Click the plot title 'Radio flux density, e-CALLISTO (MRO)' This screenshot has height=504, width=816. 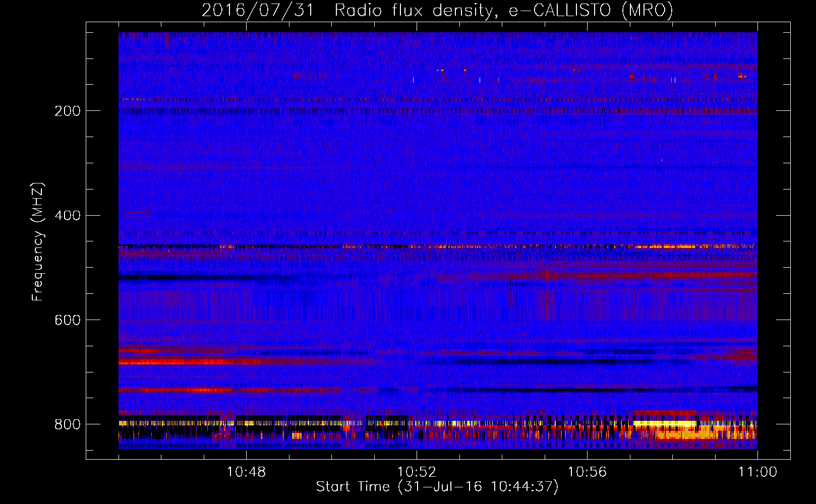pos(504,11)
